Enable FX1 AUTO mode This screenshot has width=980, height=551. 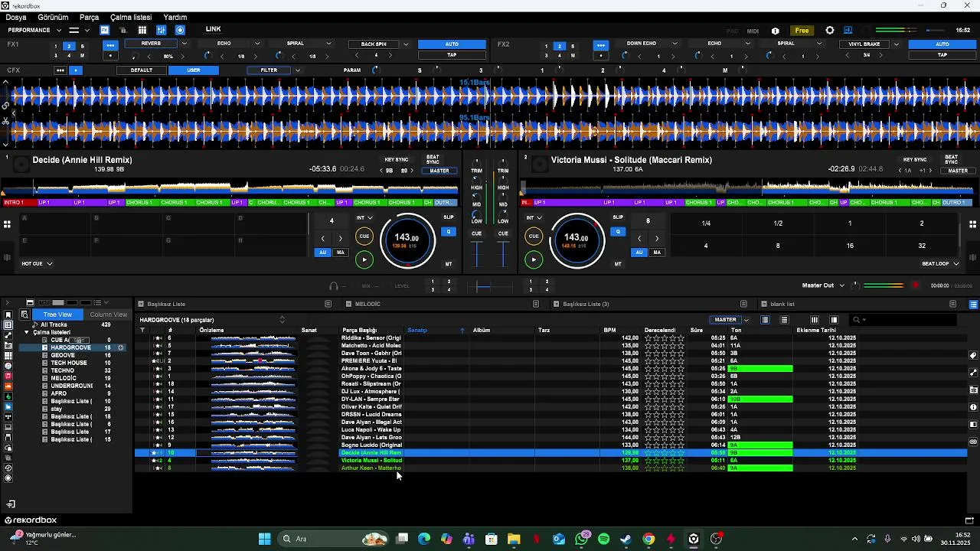pos(452,44)
